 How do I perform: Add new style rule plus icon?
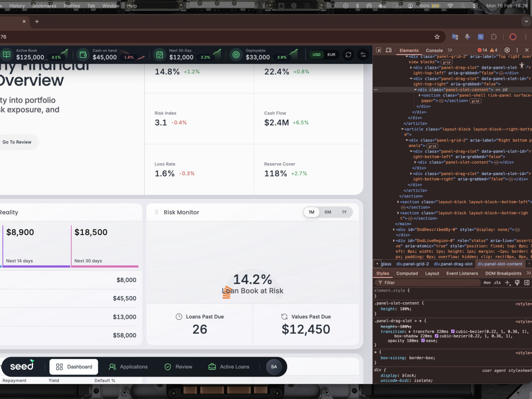pos(507,282)
